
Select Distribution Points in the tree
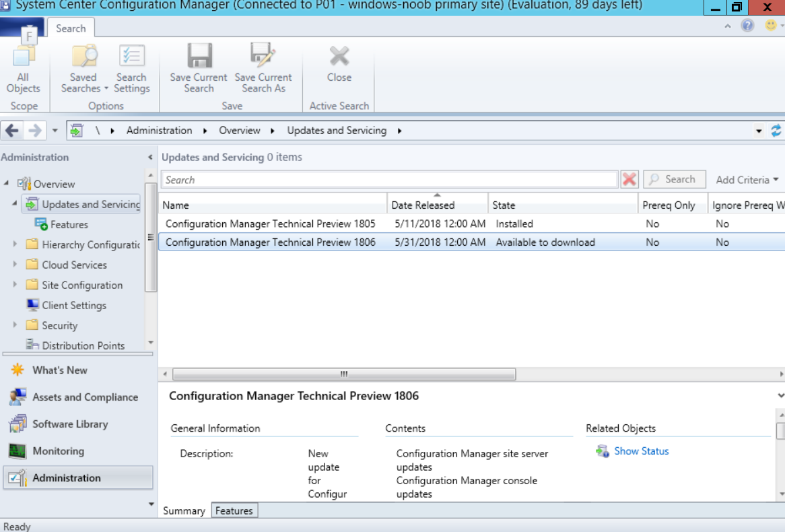tap(83, 345)
